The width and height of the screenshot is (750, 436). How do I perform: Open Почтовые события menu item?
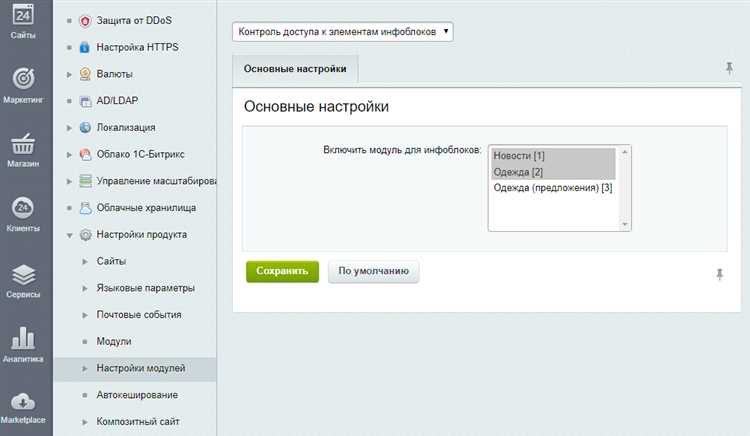coord(139,315)
